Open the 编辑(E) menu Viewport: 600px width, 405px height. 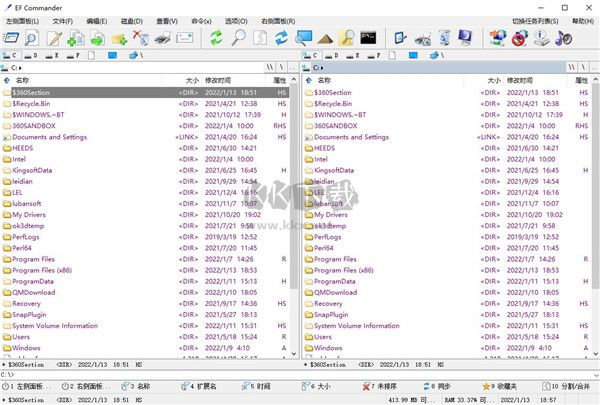pos(97,21)
